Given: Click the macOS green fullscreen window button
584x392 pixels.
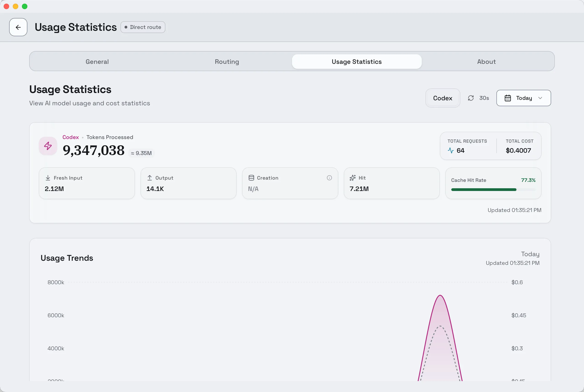Looking at the screenshot, I should coord(24,6).
